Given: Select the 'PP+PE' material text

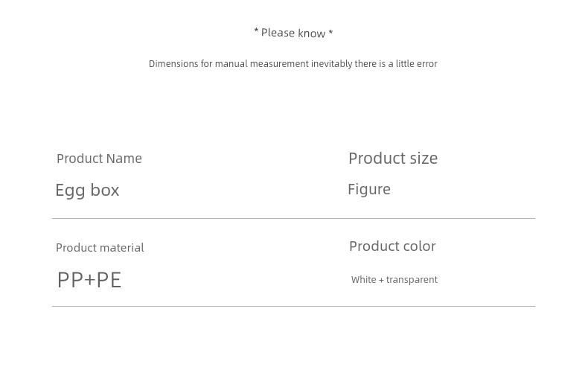Looking at the screenshot, I should click(x=89, y=280).
